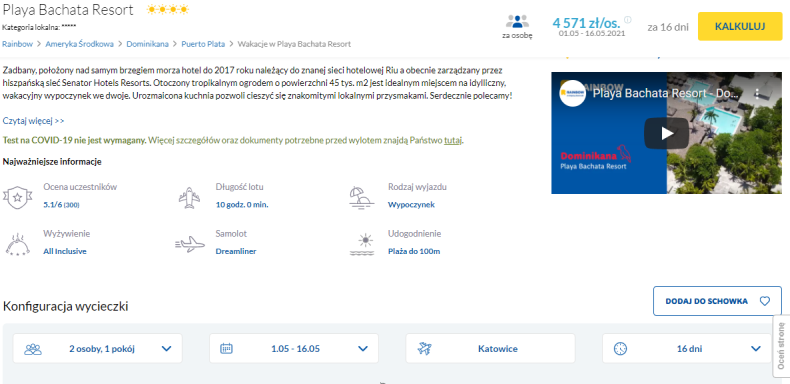The image size is (790, 384).
Task: Open the video options three-dot menu
Action: pos(756,93)
